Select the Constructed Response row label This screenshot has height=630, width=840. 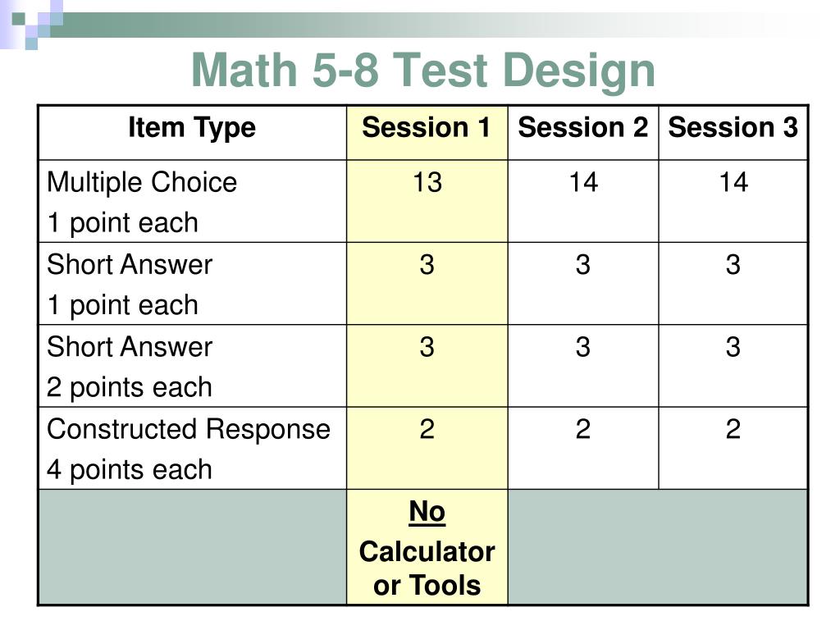(189, 449)
